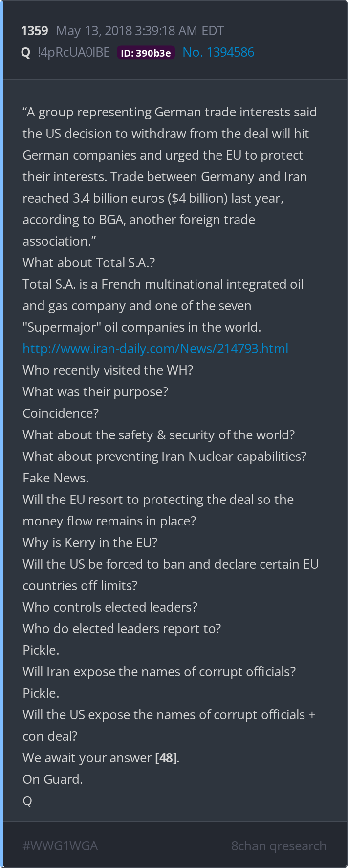348x868 pixels.
Task: Click the "Coincidence?" line
Action: 61,413
